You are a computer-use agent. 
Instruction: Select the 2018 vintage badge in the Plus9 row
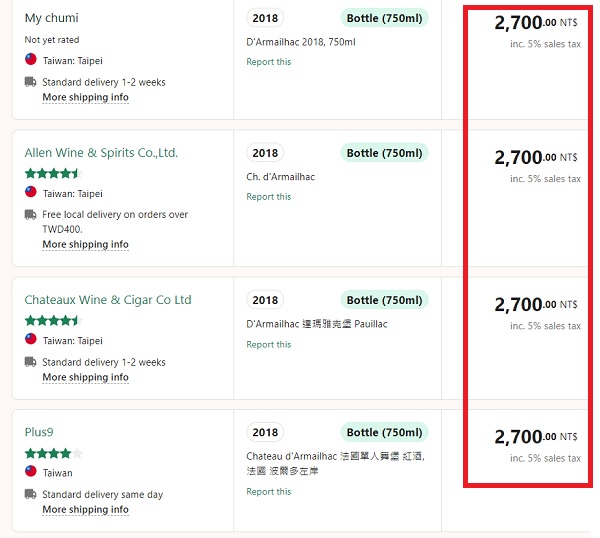pos(265,432)
